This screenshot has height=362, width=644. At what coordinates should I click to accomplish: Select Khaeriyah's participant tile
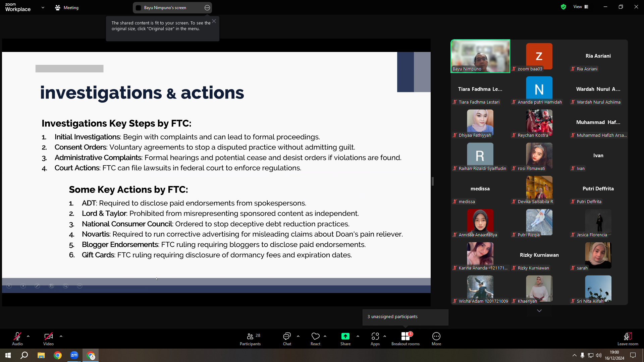[x=539, y=288]
